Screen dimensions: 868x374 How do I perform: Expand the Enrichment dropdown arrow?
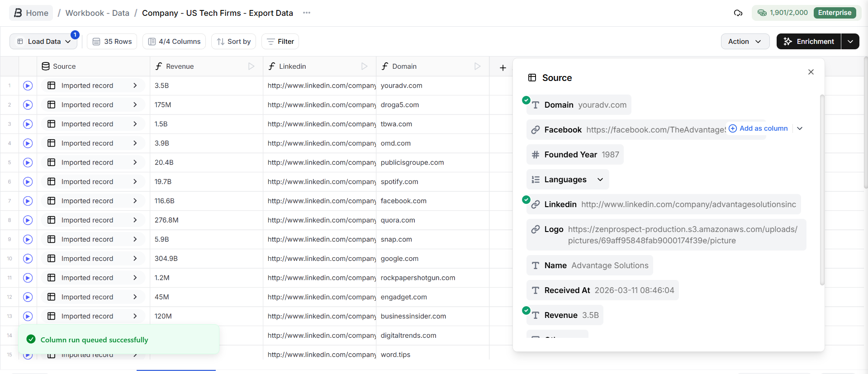pyautogui.click(x=850, y=42)
